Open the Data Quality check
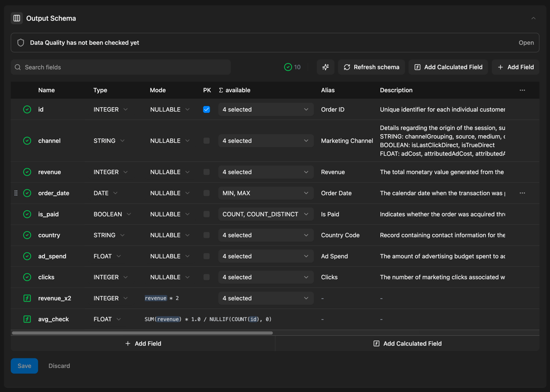The height and width of the screenshot is (392, 550). (526, 43)
